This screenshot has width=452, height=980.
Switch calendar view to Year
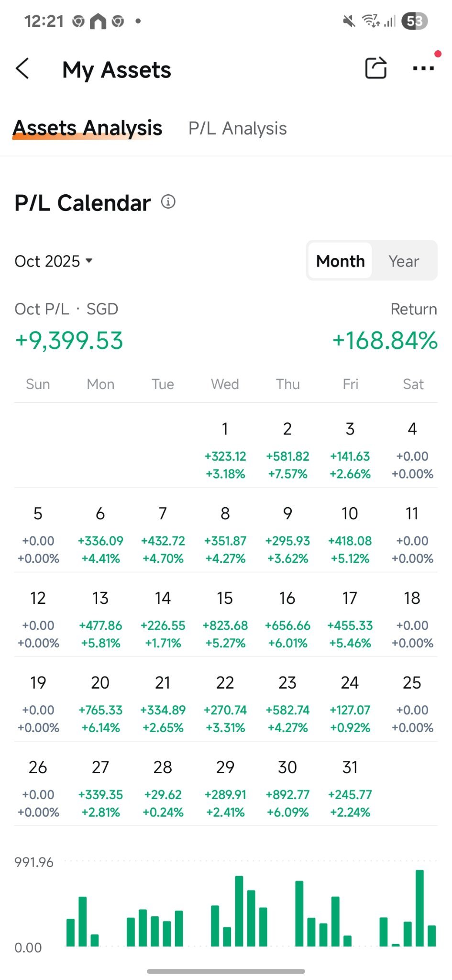point(404,261)
